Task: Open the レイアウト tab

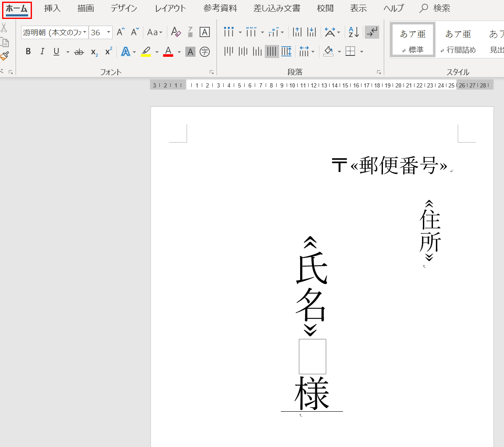Action: (x=170, y=8)
